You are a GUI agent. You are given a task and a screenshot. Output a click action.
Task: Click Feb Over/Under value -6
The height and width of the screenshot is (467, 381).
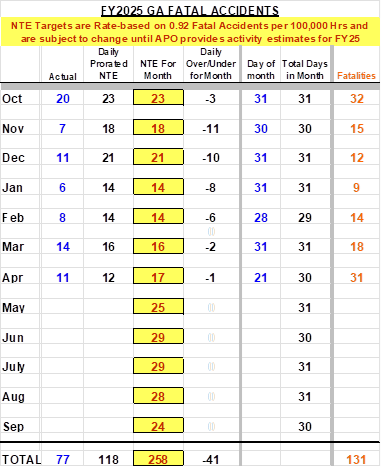click(x=210, y=218)
